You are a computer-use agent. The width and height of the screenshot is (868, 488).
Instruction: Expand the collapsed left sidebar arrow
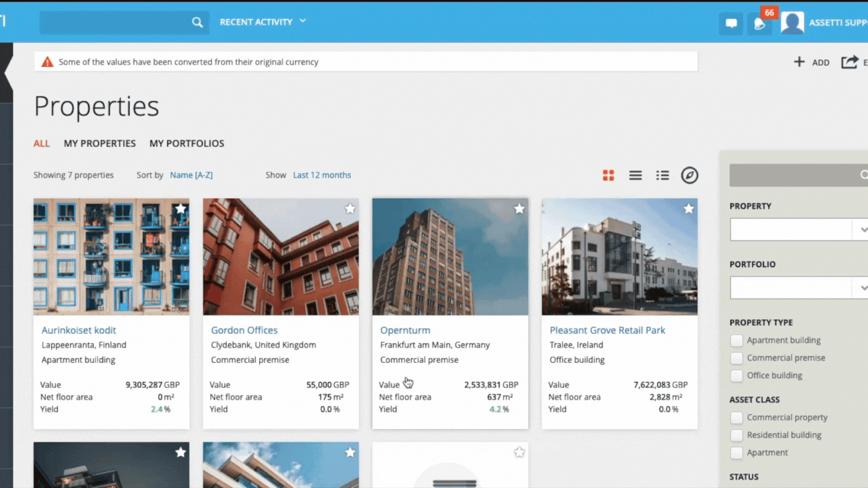point(7,72)
